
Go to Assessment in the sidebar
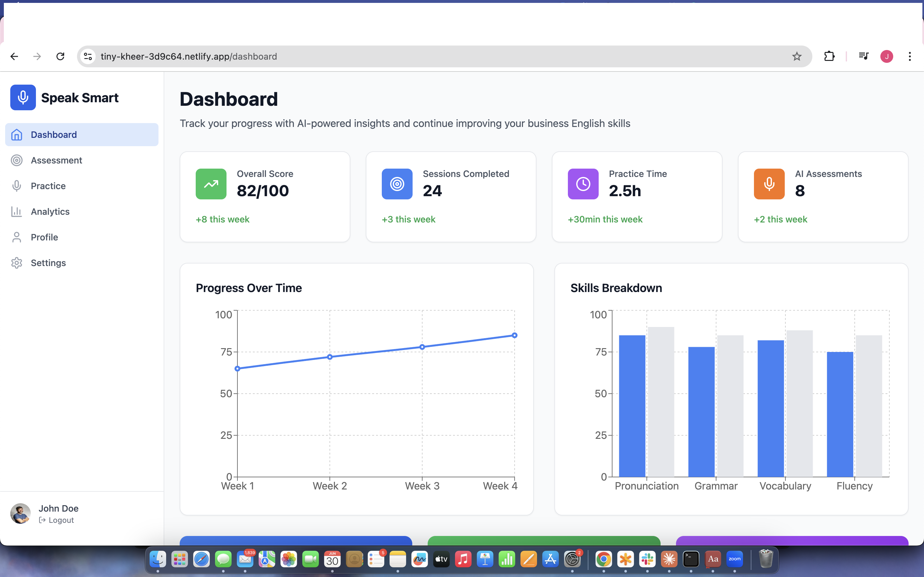coord(56,160)
